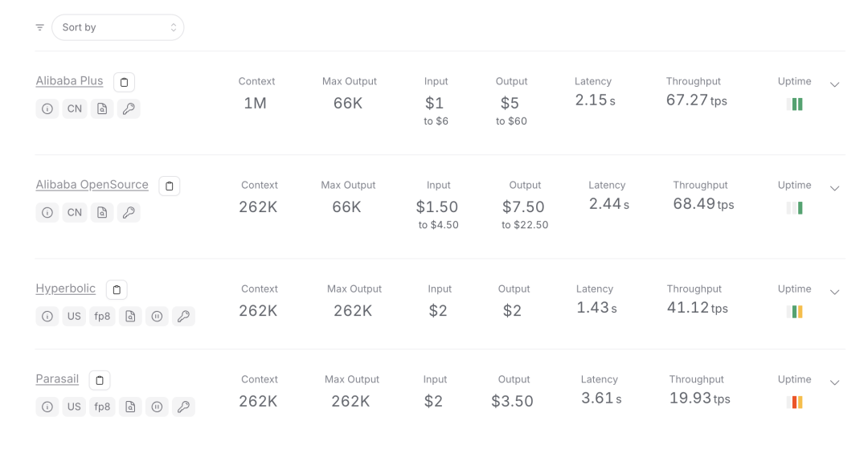Screen dimensions: 868x450
Task: Expand the Alibaba Plus row details
Action: [834, 84]
